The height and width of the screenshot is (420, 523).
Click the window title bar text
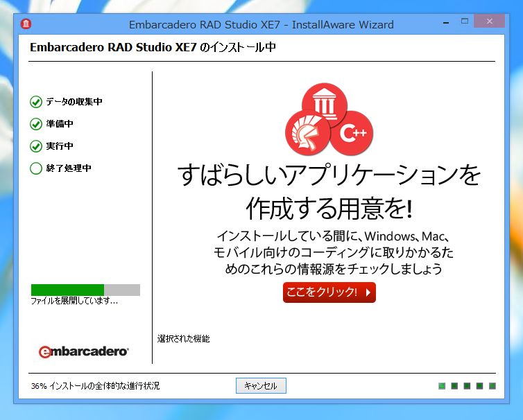click(261, 25)
